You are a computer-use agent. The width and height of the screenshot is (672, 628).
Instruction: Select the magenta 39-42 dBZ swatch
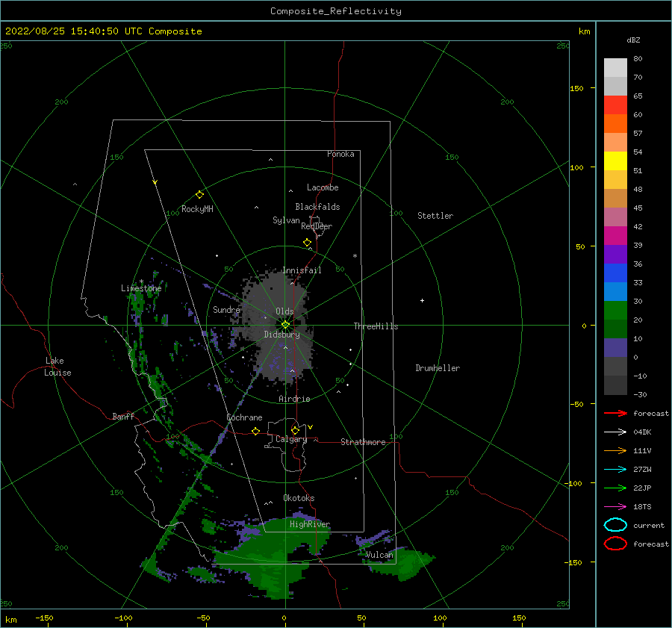pyautogui.click(x=615, y=235)
